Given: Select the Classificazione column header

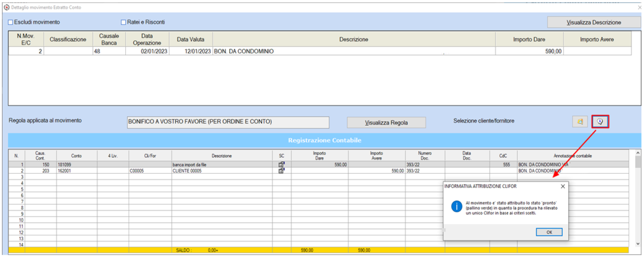Looking at the screenshot, I should tap(68, 39).
